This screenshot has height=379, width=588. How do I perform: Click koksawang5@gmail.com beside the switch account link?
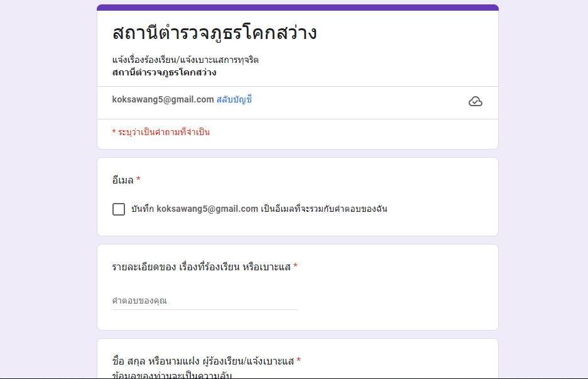tap(163, 99)
